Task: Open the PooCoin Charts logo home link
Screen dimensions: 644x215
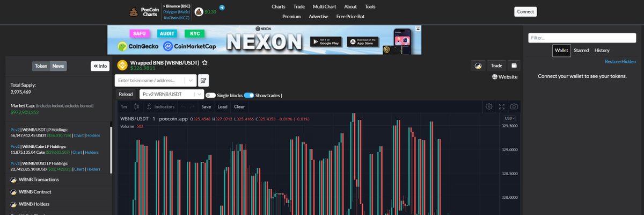Action: click(x=144, y=12)
